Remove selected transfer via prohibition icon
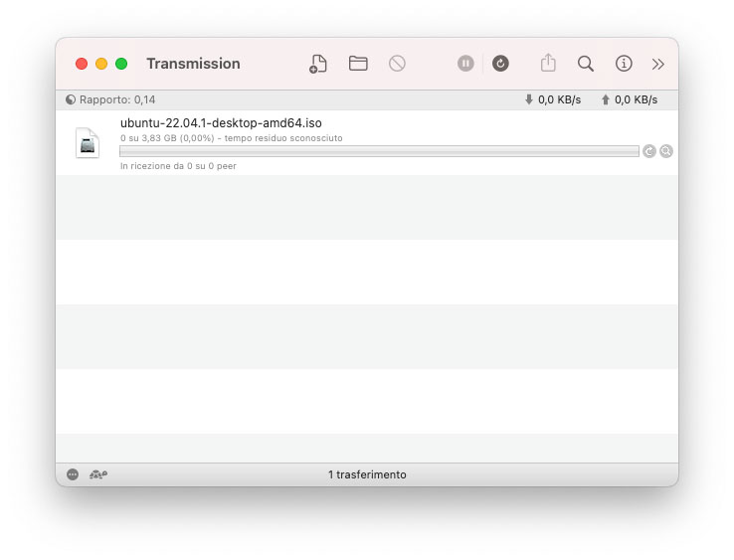 (397, 64)
